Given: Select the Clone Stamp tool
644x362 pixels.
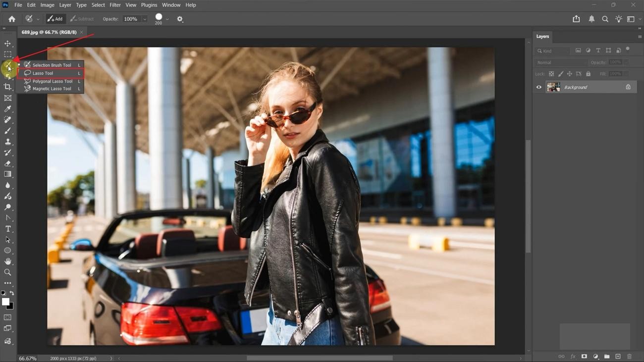Looking at the screenshot, I should click(x=7, y=142).
